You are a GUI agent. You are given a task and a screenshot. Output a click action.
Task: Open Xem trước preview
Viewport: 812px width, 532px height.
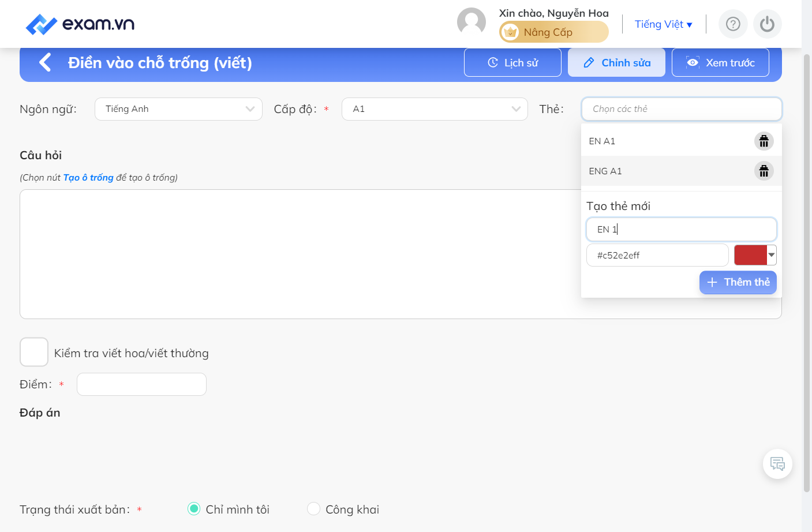720,62
